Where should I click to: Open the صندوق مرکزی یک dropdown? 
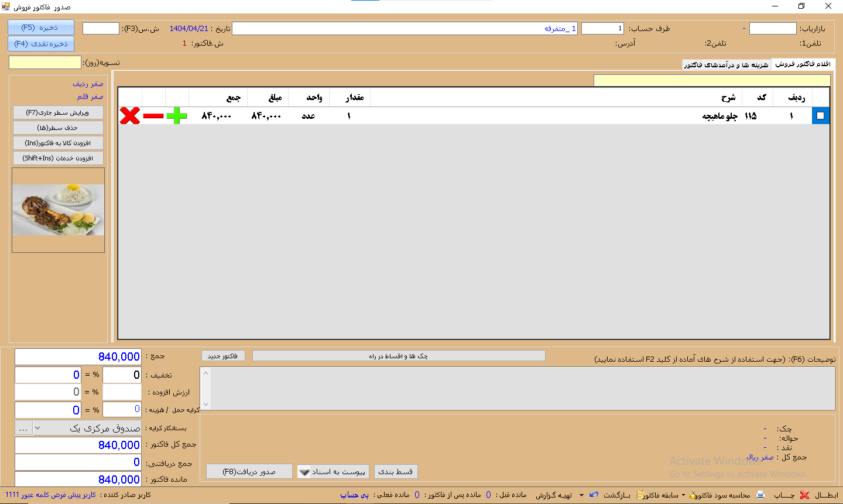click(37, 428)
